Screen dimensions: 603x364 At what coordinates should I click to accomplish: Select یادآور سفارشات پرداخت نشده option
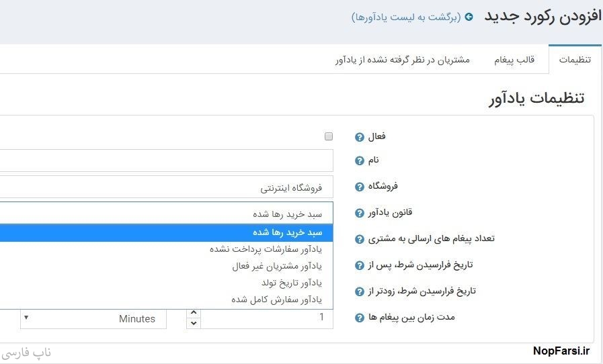(266, 248)
